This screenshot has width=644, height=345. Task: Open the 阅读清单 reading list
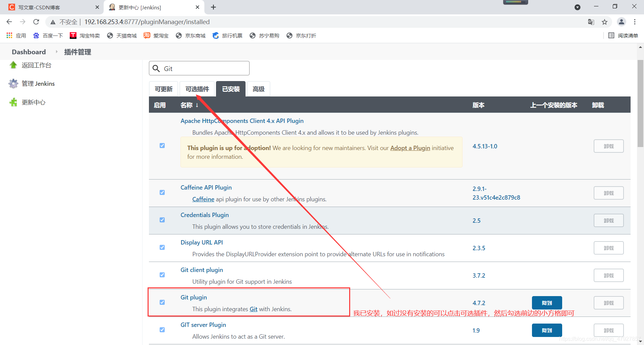click(623, 36)
